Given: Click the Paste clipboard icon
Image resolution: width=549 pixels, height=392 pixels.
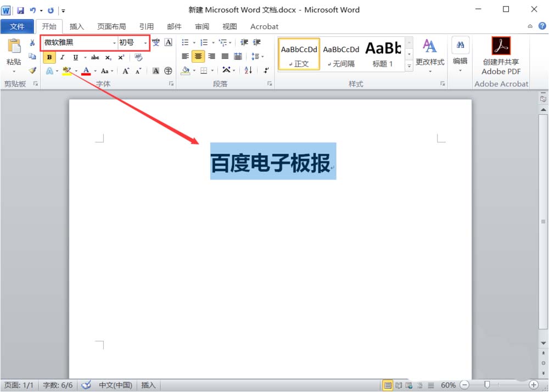Looking at the screenshot, I should [14, 46].
